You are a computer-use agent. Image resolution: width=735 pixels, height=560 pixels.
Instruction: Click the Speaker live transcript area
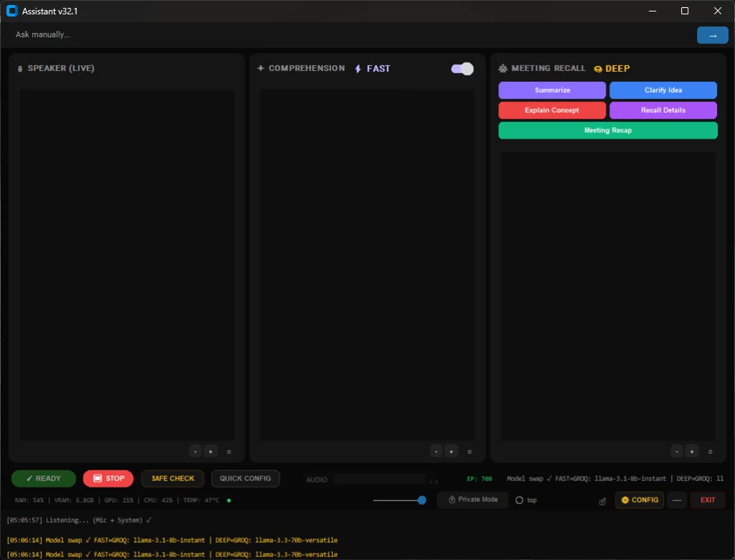tap(126, 265)
